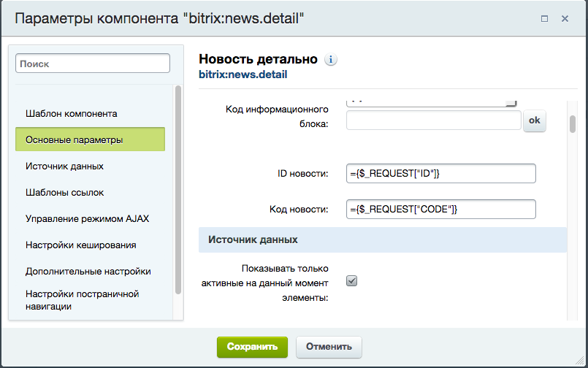Click the bitrix:news.detail link
This screenshot has width=588, height=368.
[x=243, y=74]
